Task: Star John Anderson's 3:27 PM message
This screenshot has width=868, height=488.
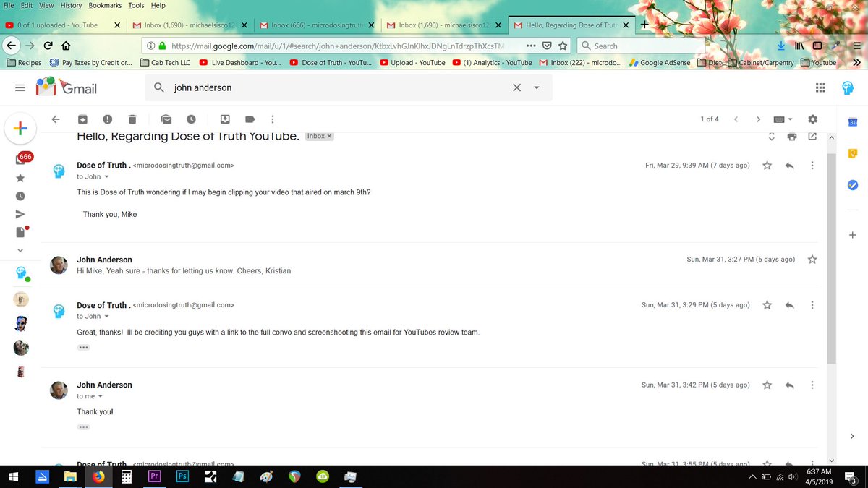Action: coord(812,260)
